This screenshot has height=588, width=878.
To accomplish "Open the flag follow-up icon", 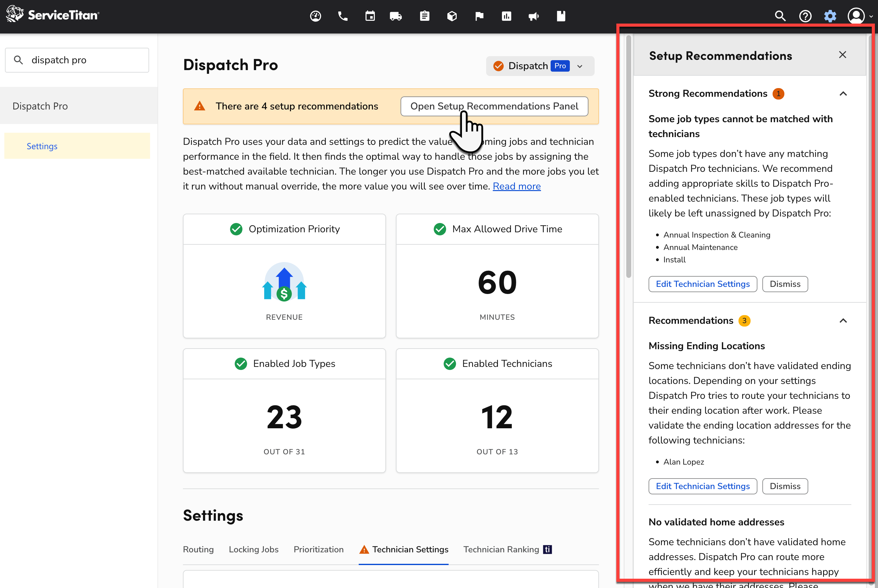I will pos(479,16).
